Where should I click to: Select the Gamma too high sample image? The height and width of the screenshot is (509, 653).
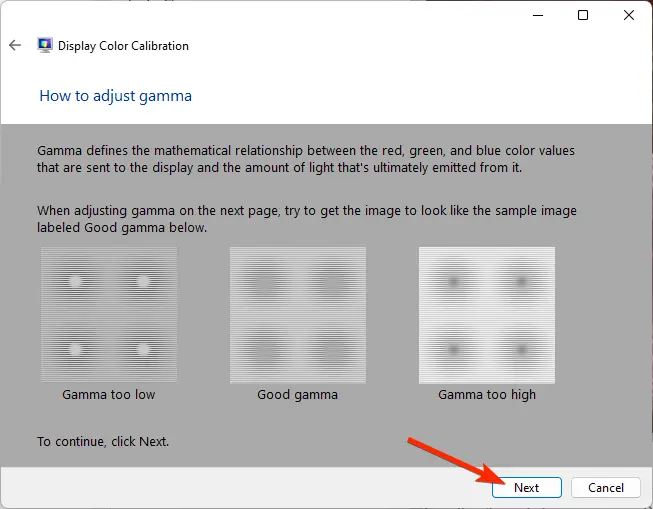click(x=487, y=315)
